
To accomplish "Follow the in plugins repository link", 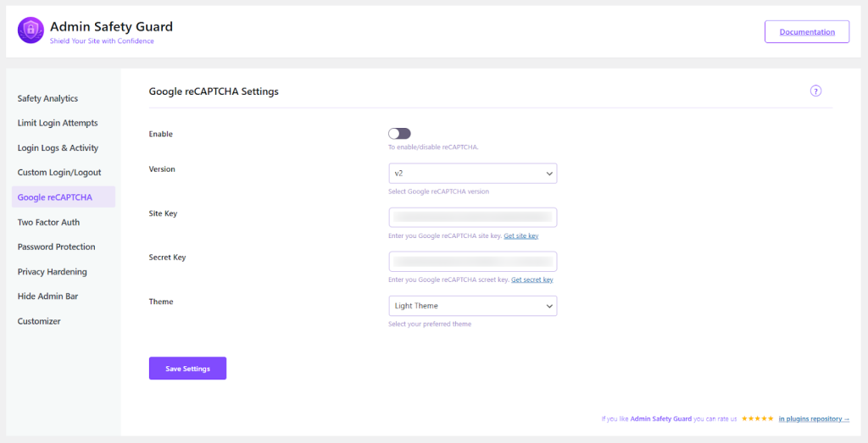I will pyautogui.click(x=814, y=418).
